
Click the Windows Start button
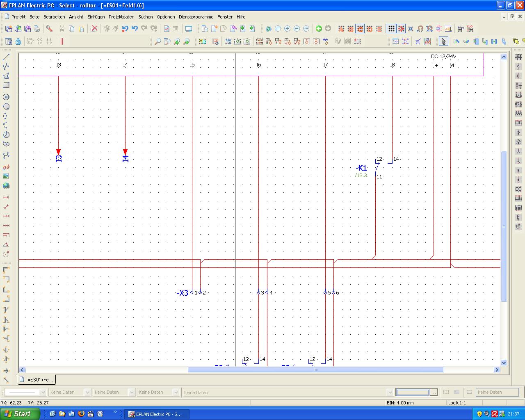click(20, 414)
